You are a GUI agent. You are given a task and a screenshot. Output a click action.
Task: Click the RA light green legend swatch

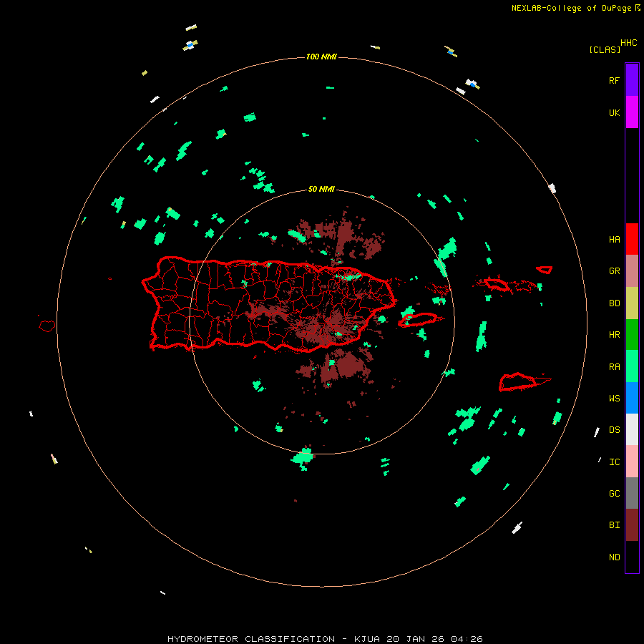coord(632,366)
